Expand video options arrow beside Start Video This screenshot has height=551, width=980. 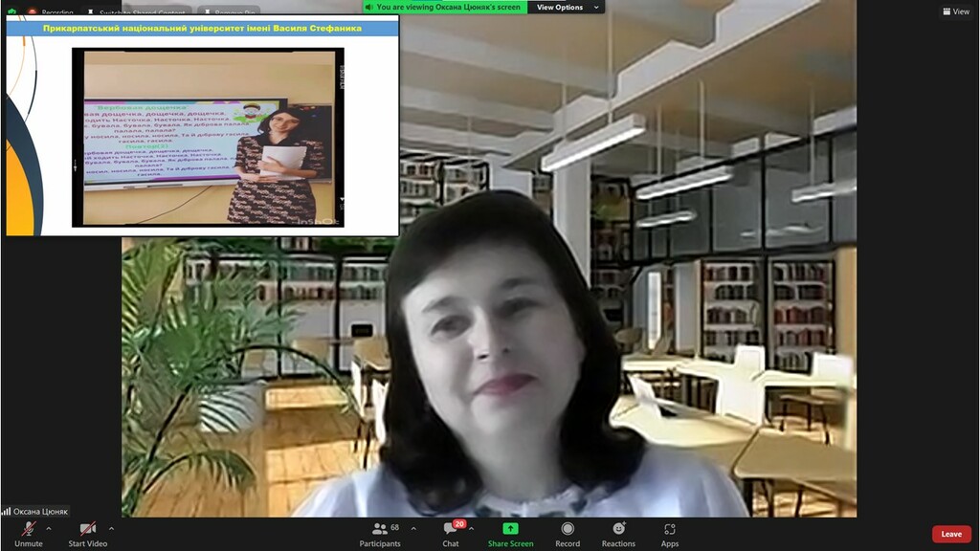111,528
